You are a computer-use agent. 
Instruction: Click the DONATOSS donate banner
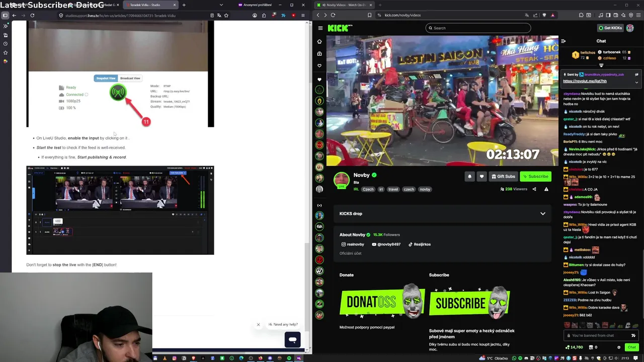pyautogui.click(x=381, y=301)
